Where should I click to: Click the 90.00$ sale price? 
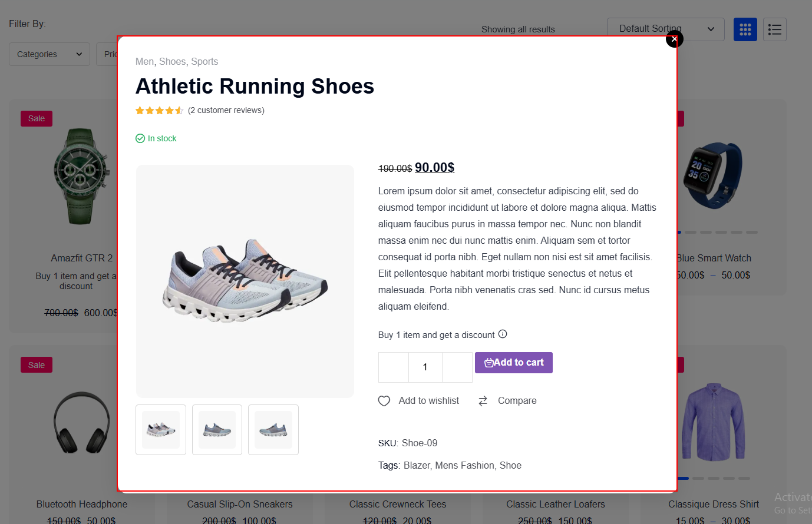point(435,168)
